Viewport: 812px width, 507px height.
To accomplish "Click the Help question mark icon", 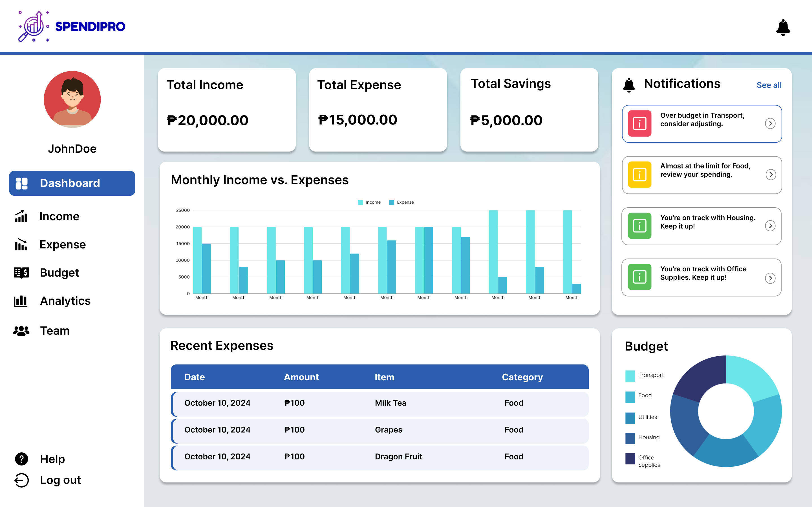I will (x=21, y=459).
